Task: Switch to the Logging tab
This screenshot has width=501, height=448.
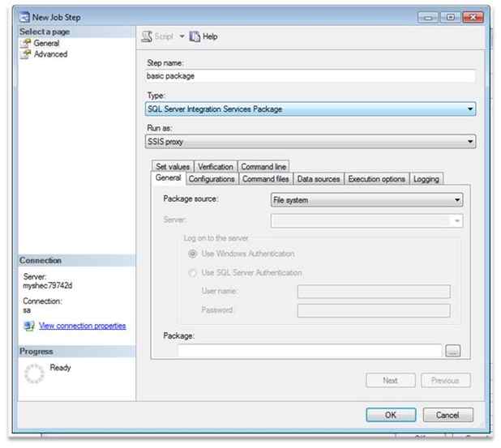Action: coord(426,179)
